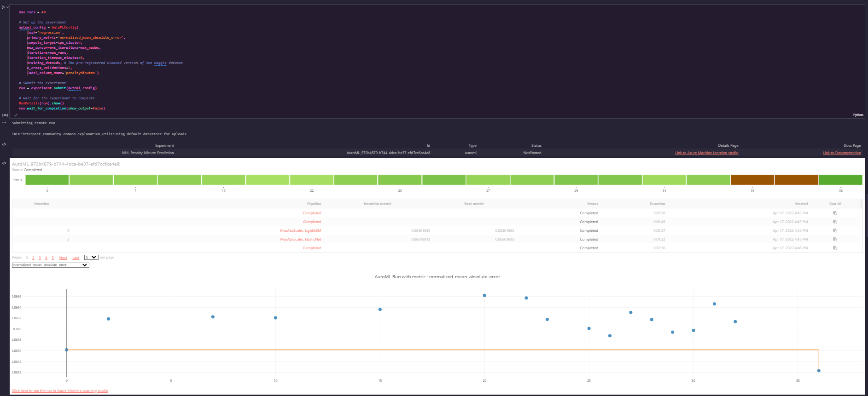Click the orange best-metric line in chart
The width and height of the screenshot is (868, 396).
pos(442,350)
